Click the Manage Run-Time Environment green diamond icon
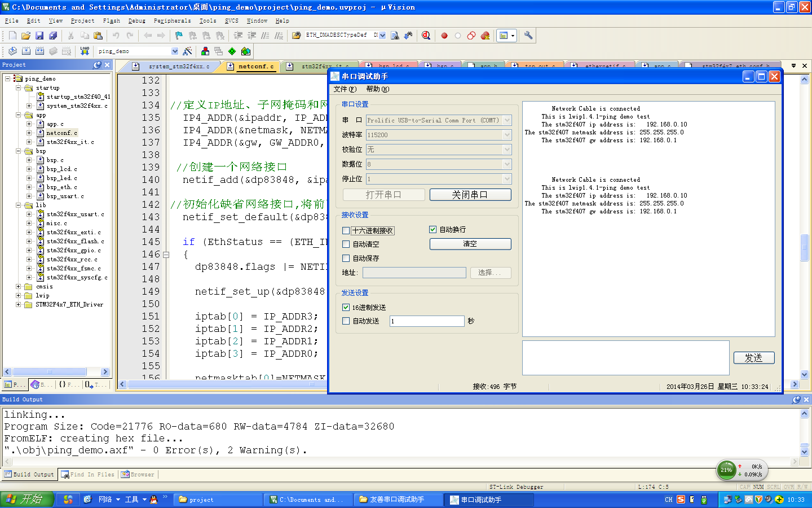 coord(232,51)
